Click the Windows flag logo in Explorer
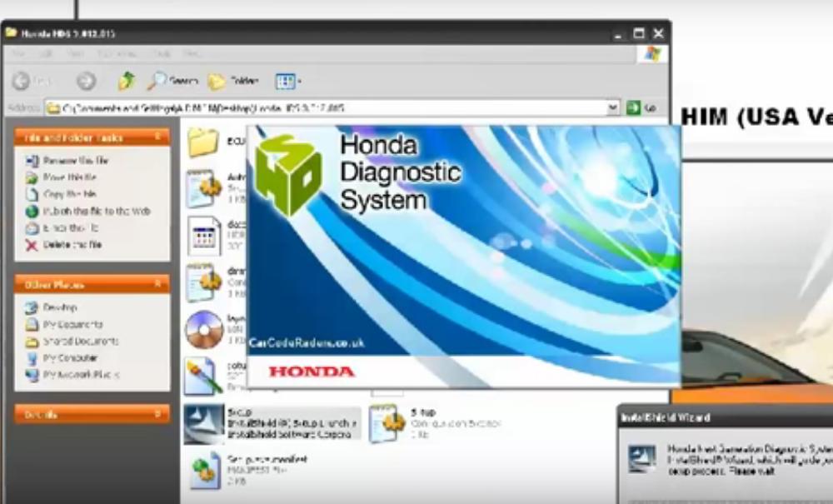The image size is (833, 504). pos(652,54)
